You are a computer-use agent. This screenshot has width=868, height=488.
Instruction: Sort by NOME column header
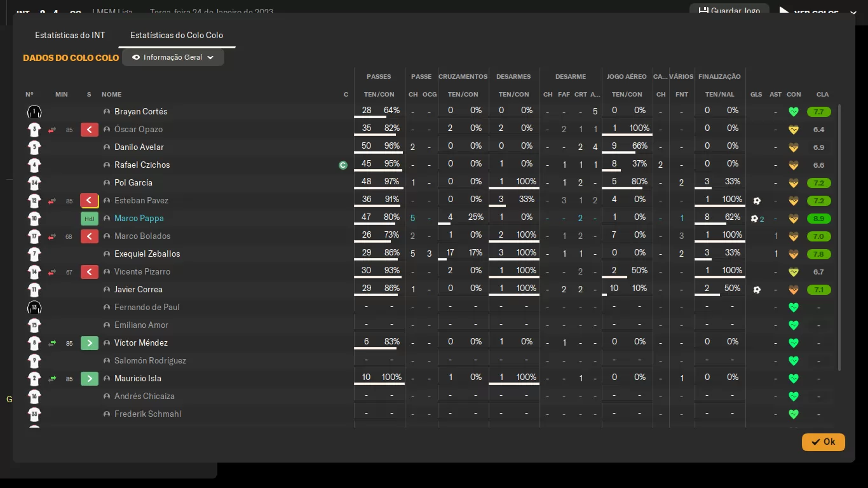[111, 95]
